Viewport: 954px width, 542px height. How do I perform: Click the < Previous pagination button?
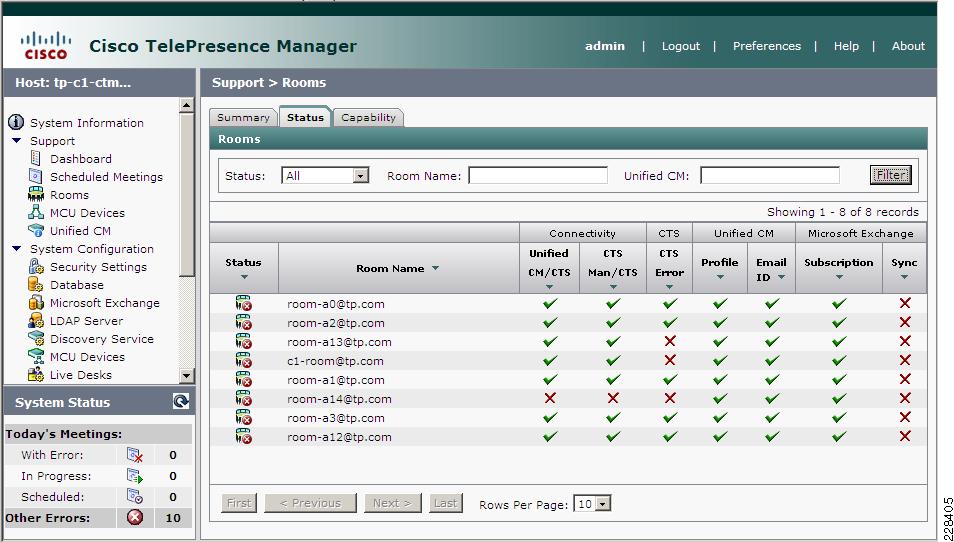pyautogui.click(x=310, y=503)
